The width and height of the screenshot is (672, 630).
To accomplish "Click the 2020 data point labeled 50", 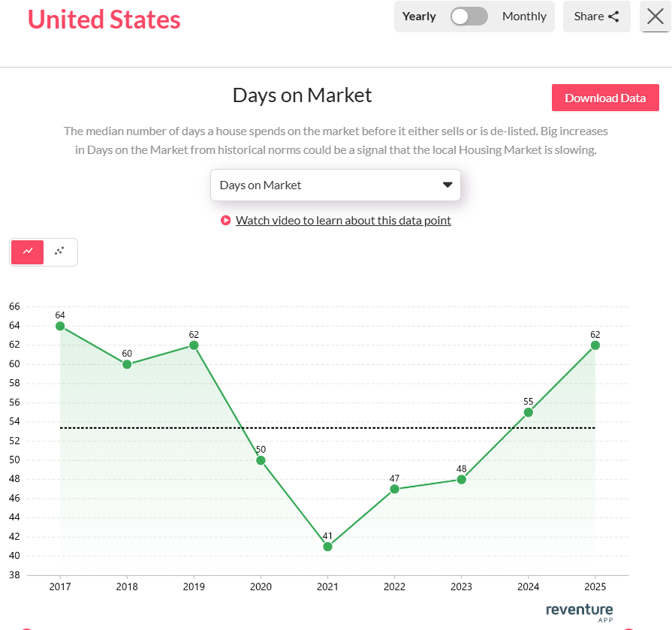I will [261, 460].
